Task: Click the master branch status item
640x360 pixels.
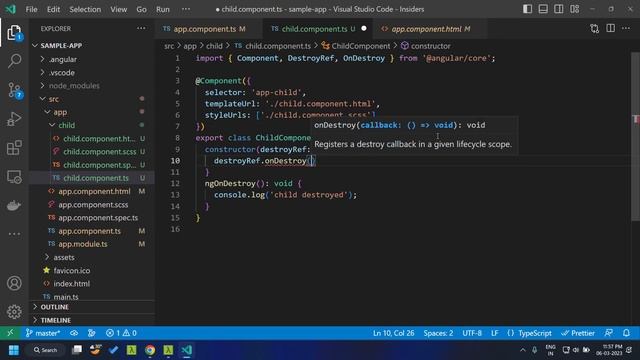Action: coord(42,333)
